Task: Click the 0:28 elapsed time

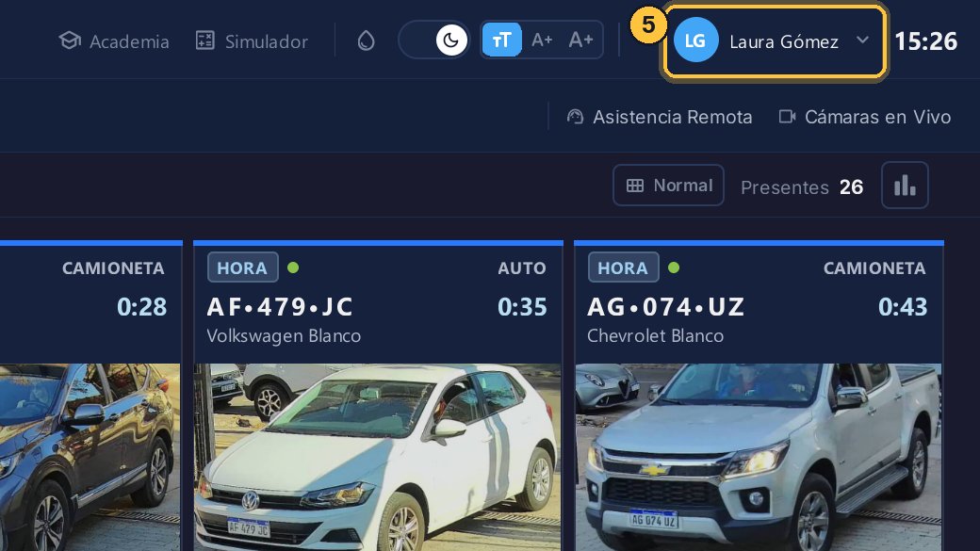Action: pos(142,307)
